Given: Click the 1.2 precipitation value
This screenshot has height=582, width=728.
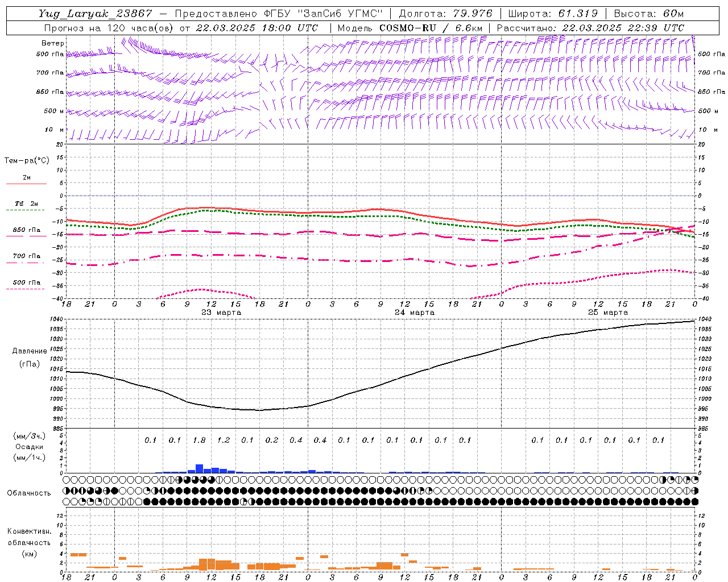Looking at the screenshot, I should coord(224,440).
